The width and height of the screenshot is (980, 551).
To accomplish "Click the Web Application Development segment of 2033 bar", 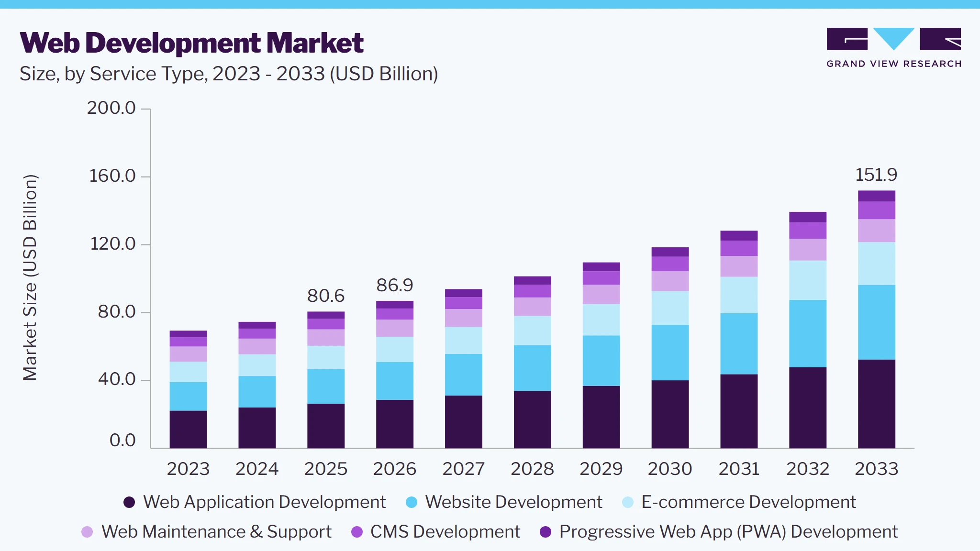I will click(877, 404).
